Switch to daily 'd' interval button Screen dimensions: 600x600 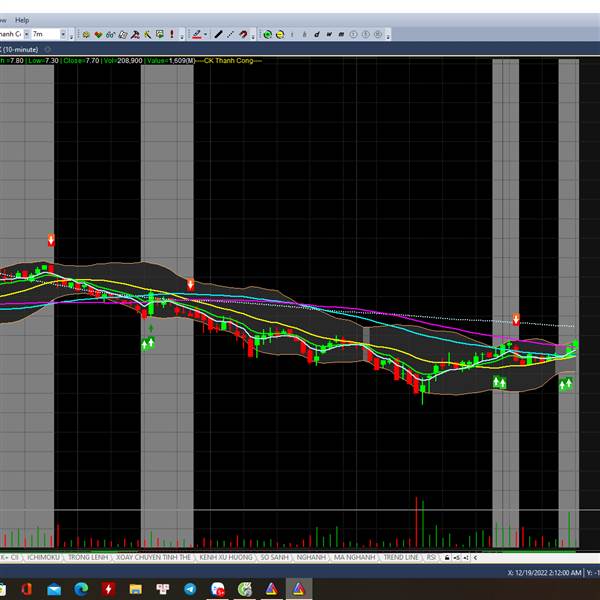tap(316, 34)
